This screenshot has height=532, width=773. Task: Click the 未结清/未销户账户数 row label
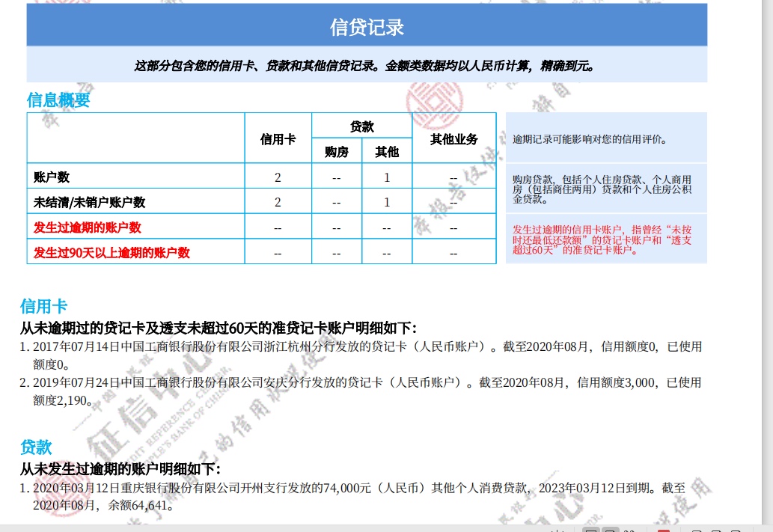tap(89, 202)
